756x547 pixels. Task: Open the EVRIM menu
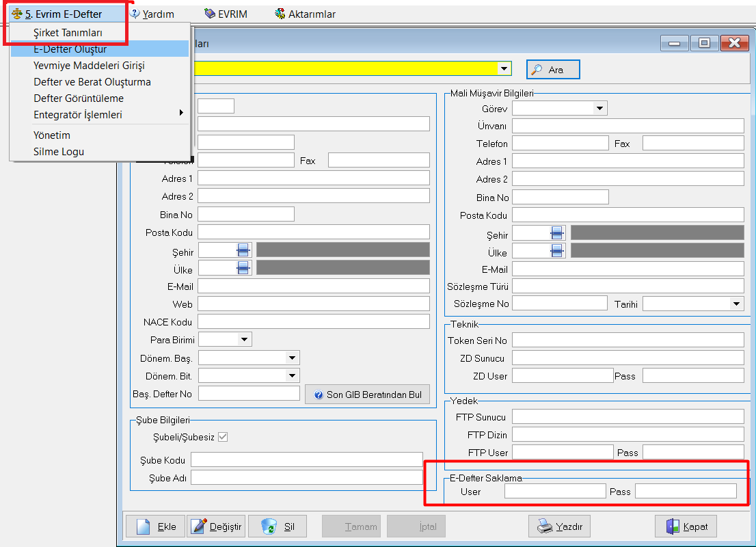pos(226,14)
